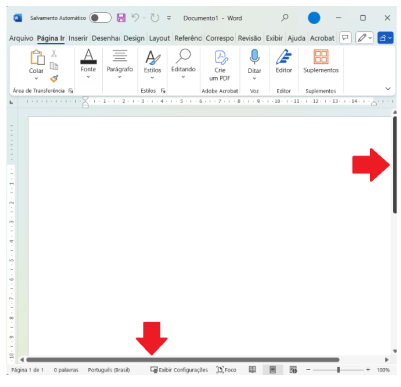Switch to Web Layout view icon
Viewport: 401px width, 387px height.
(x=293, y=370)
